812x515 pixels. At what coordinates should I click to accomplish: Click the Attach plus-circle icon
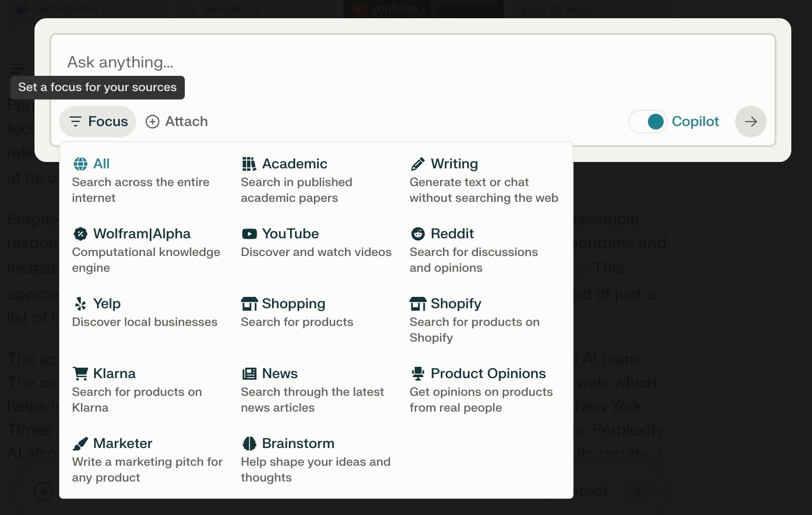point(152,122)
